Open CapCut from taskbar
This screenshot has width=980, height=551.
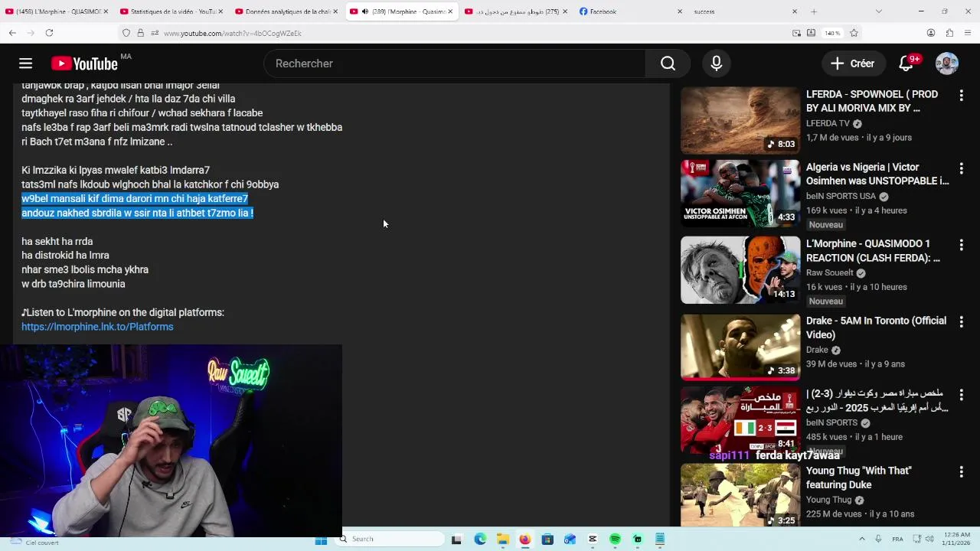(x=593, y=540)
